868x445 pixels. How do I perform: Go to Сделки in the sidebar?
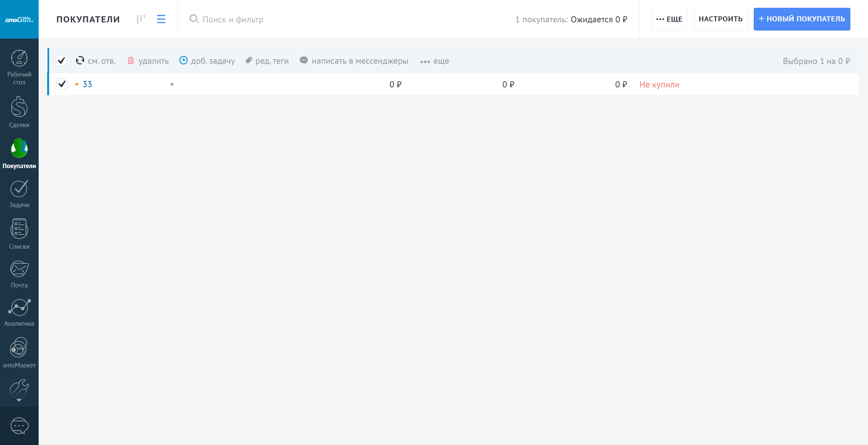click(x=19, y=107)
